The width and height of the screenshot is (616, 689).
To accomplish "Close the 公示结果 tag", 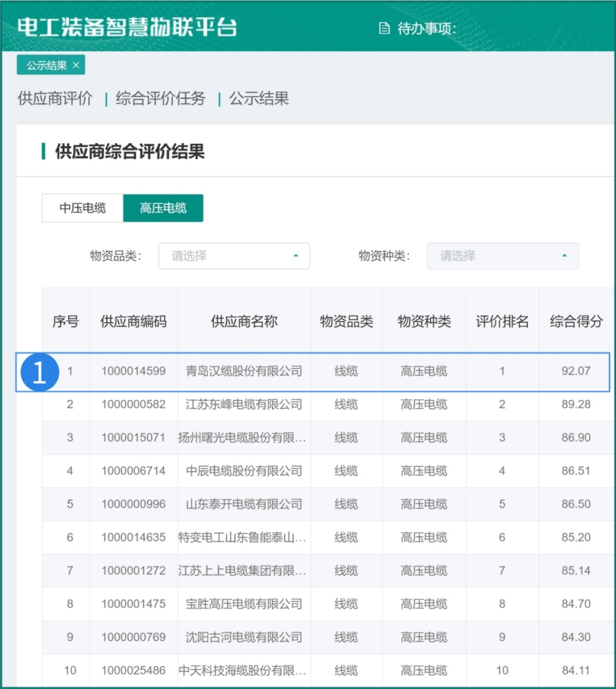I will pyautogui.click(x=76, y=65).
